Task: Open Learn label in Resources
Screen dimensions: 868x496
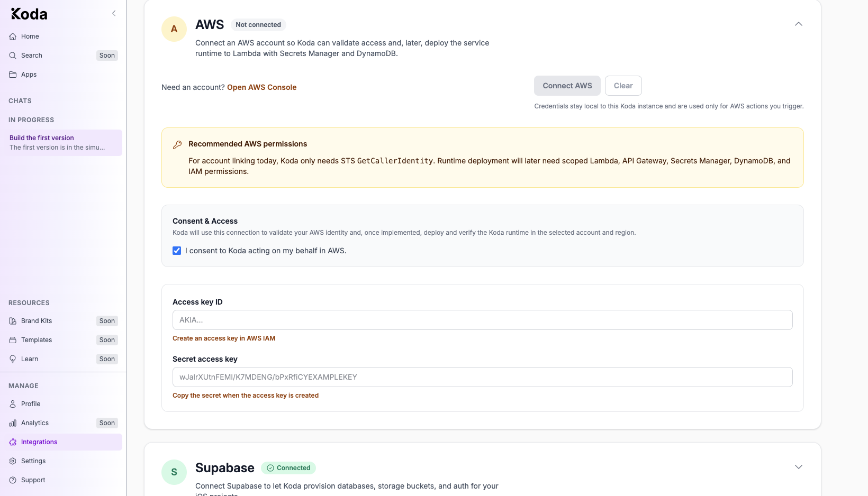Action: 30,359
